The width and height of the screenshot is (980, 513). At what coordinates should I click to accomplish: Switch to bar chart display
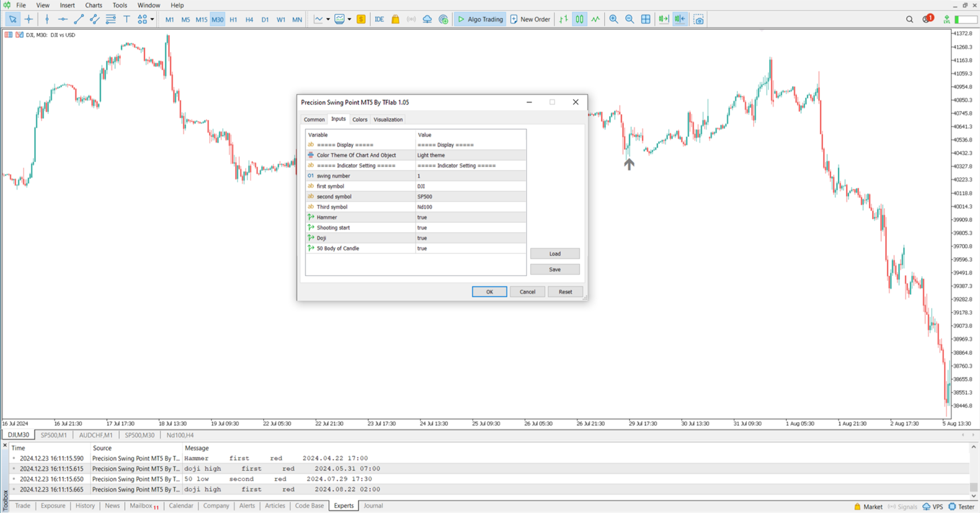[x=563, y=19]
